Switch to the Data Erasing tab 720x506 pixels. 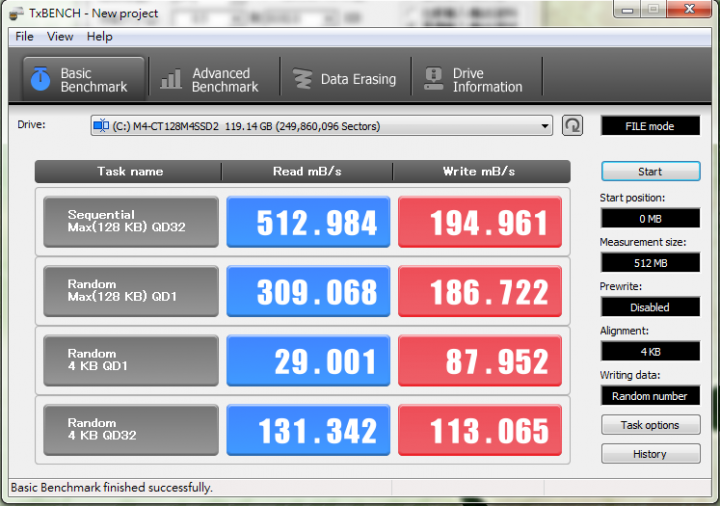[345, 79]
